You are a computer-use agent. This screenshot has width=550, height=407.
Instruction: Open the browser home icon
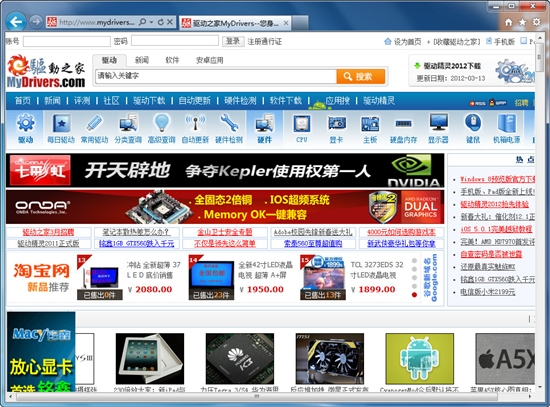[x=508, y=22]
